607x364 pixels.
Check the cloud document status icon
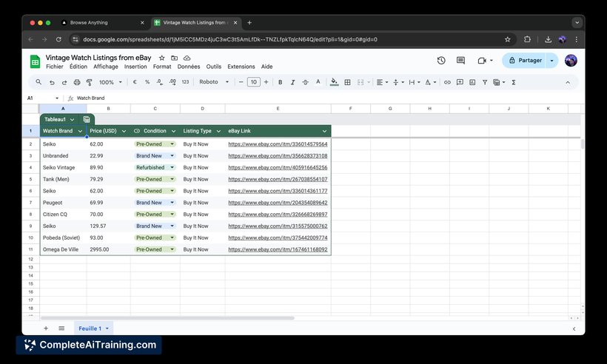(187, 58)
